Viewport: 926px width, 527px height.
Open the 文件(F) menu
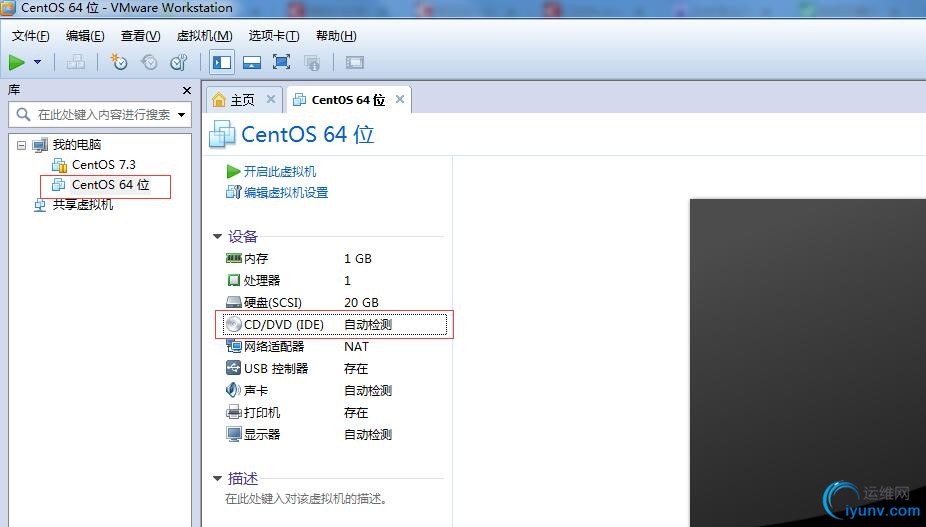tap(30, 36)
